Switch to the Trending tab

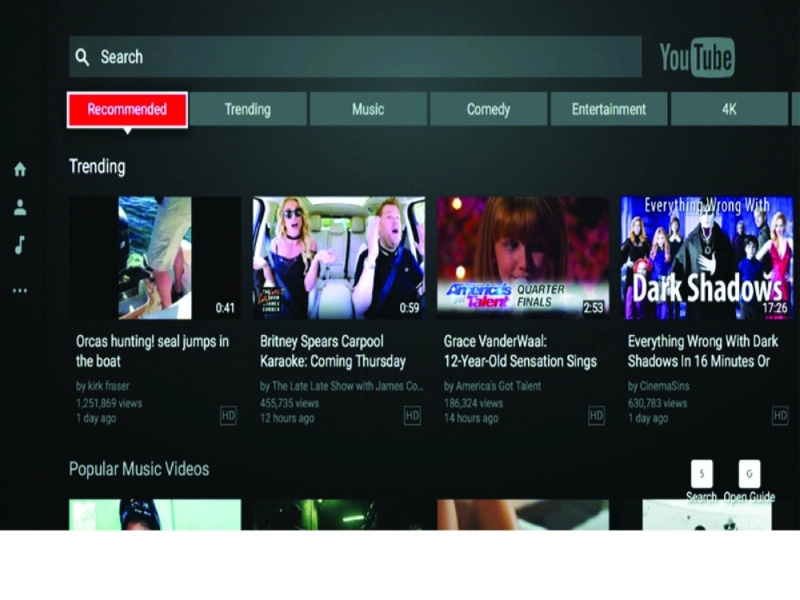coord(248,109)
